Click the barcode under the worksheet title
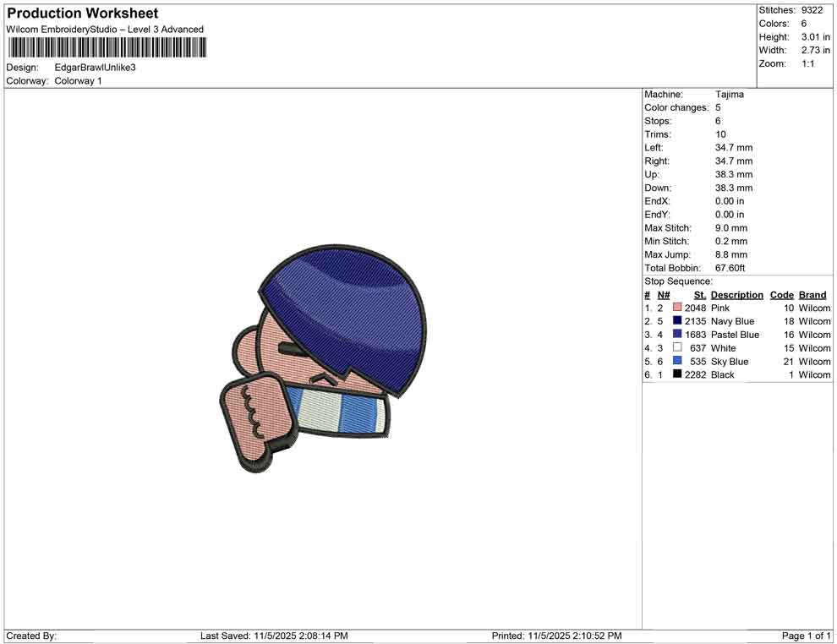Image resolution: width=837 pixels, height=644 pixels. [x=107, y=47]
